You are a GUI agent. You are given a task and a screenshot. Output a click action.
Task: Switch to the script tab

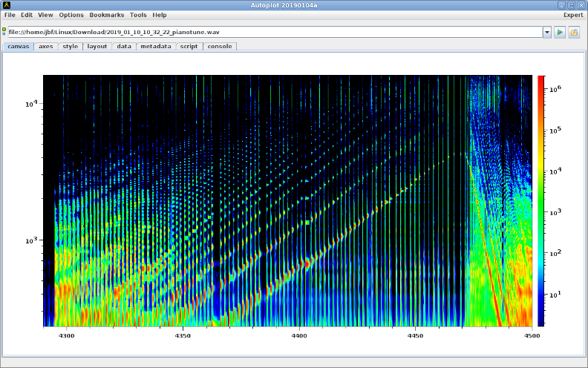189,47
